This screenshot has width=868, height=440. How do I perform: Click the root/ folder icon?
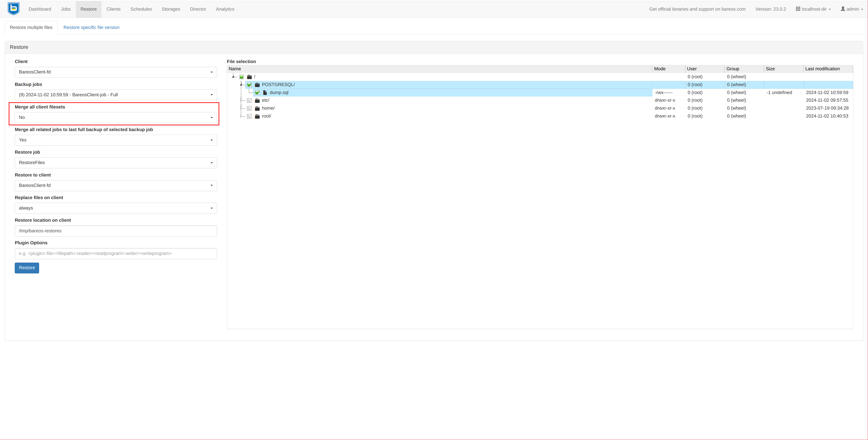pyautogui.click(x=257, y=116)
